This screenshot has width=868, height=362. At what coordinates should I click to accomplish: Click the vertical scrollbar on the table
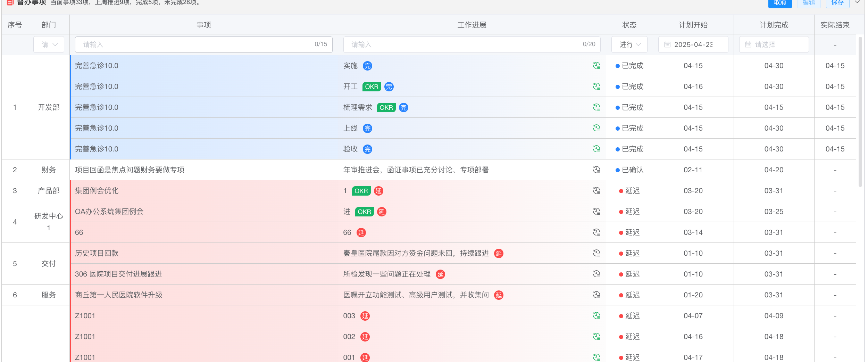pos(860,111)
